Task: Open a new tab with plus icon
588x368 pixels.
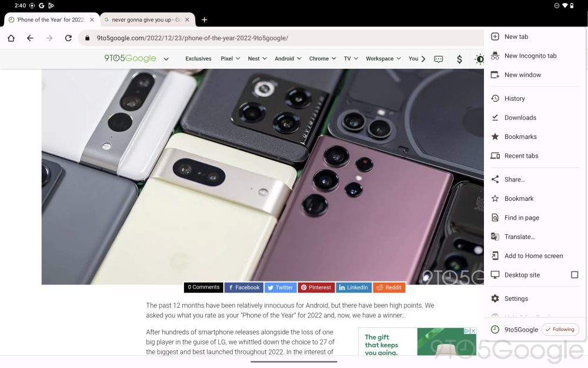Action: (x=204, y=19)
